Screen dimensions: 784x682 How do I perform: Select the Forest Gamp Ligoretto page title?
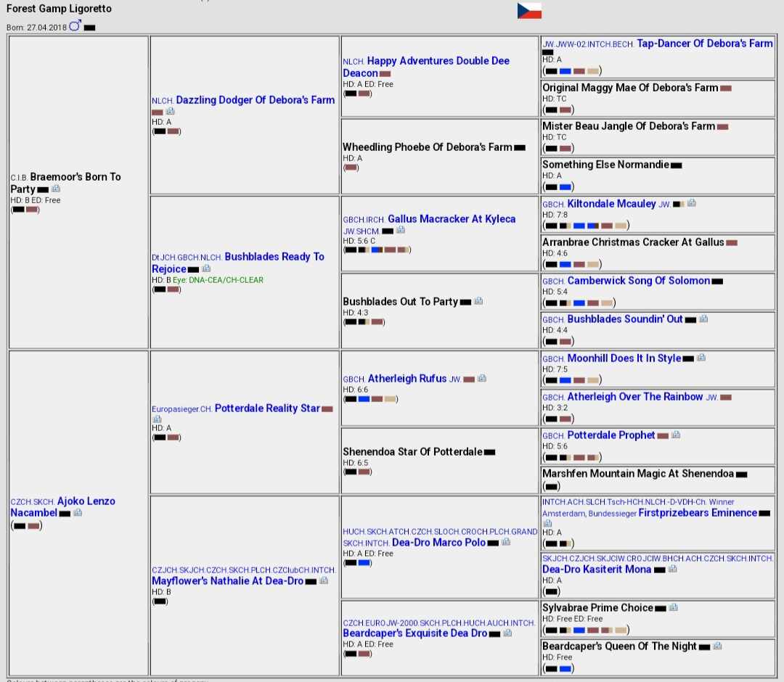point(59,9)
